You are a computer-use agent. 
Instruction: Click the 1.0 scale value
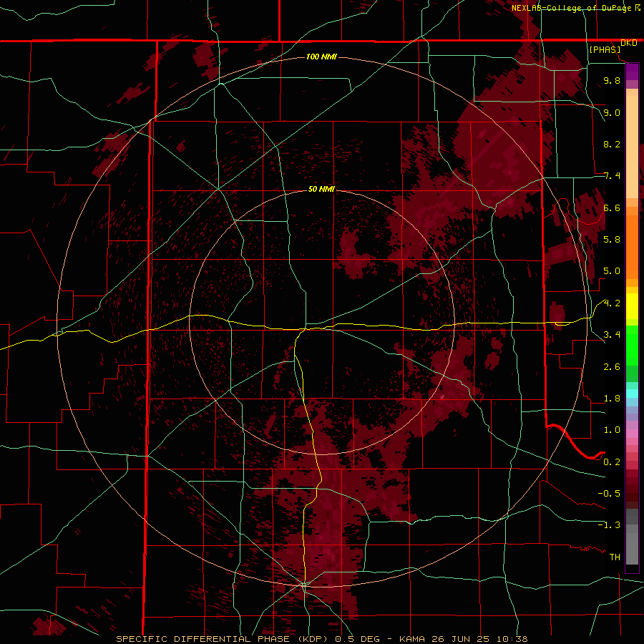point(612,430)
